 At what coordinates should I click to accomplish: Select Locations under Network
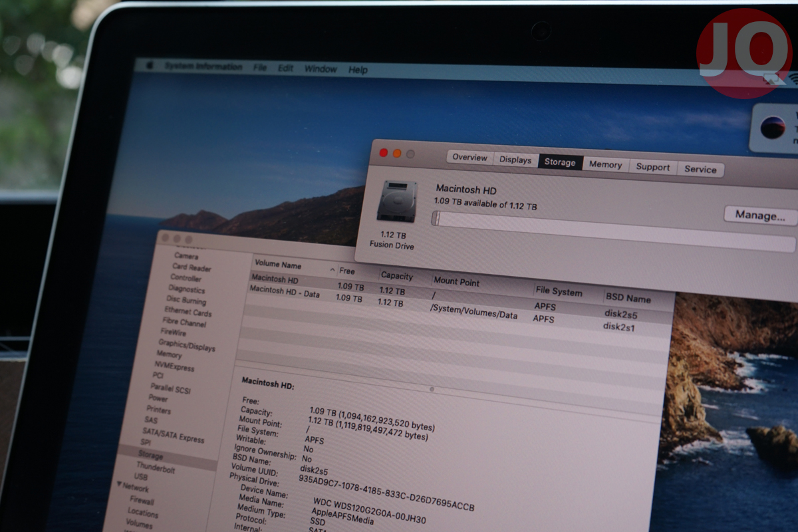(x=143, y=513)
